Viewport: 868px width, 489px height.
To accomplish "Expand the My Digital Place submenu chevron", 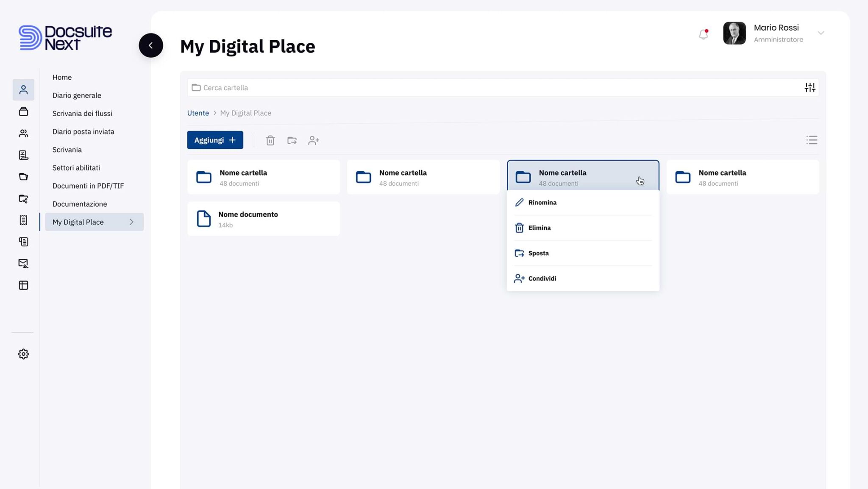I will (x=131, y=222).
